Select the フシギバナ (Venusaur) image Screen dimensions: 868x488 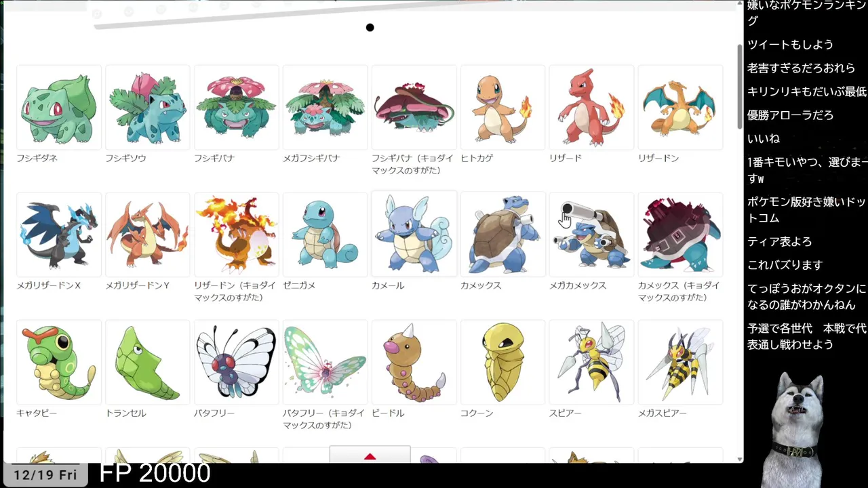[x=237, y=108]
